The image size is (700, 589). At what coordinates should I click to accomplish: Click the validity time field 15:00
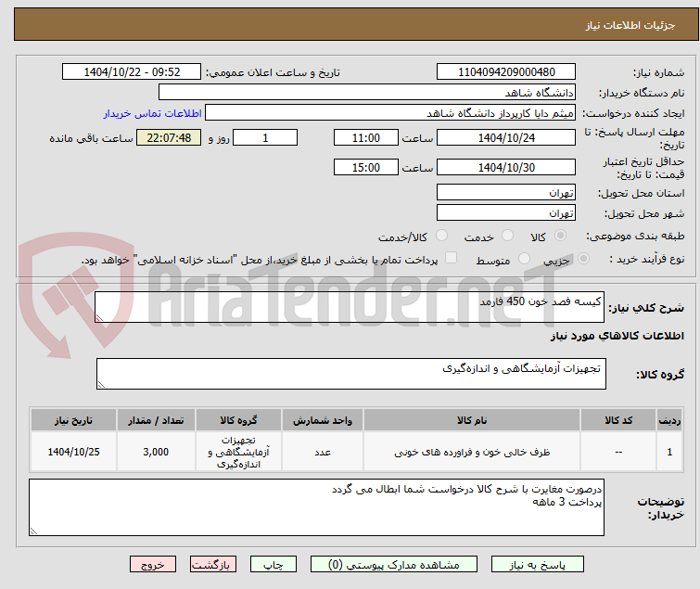tap(366, 168)
